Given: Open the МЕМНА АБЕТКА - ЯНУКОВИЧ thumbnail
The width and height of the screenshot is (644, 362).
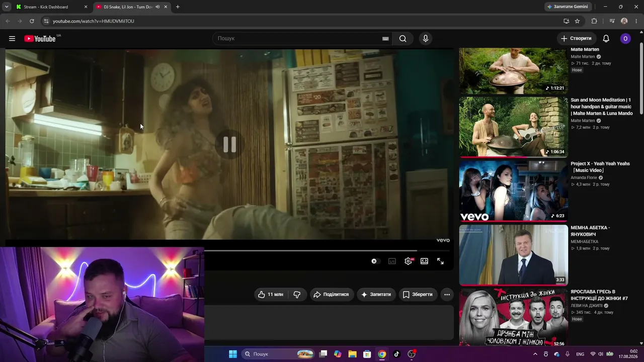Looking at the screenshot, I should (513, 255).
